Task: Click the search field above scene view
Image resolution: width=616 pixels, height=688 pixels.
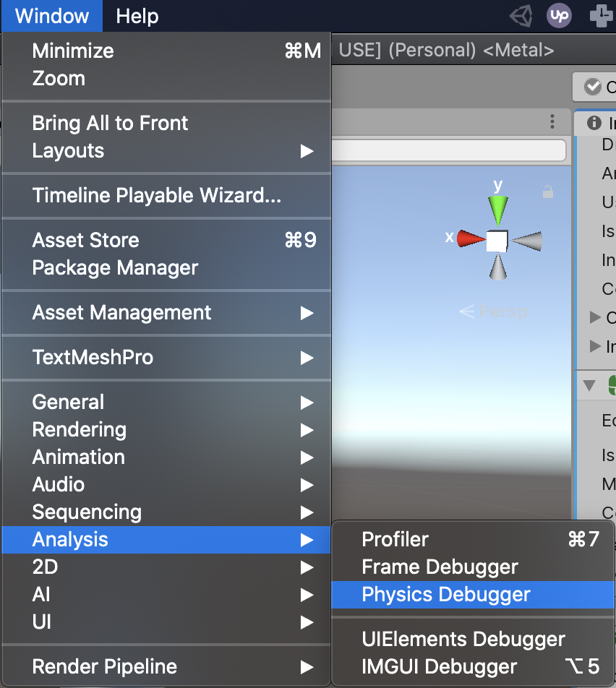Action: tap(448, 150)
